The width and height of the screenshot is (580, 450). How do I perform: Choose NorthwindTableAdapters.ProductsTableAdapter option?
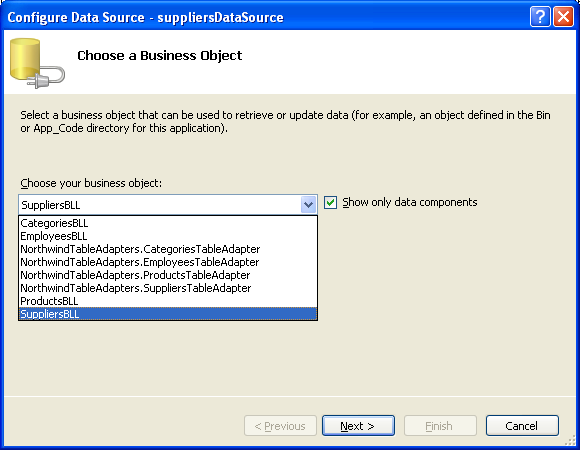168,275
